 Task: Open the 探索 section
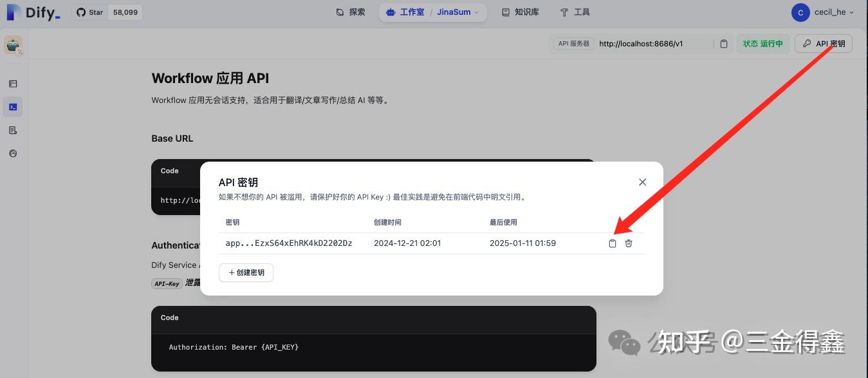pyautogui.click(x=349, y=12)
